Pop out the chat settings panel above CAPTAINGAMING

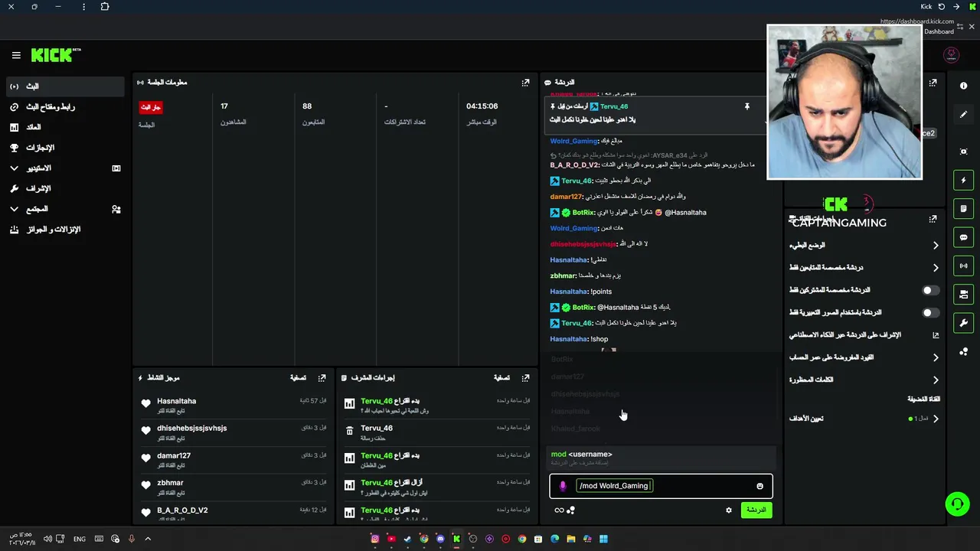(933, 219)
